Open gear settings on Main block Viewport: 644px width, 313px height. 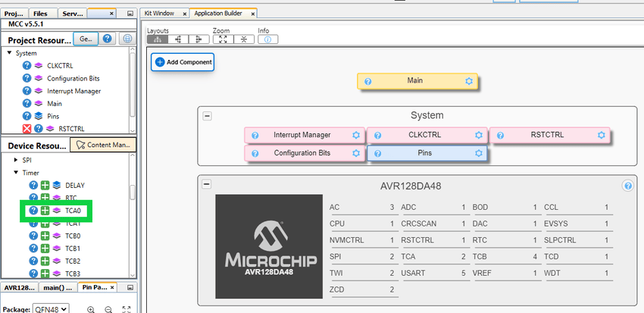tap(468, 81)
